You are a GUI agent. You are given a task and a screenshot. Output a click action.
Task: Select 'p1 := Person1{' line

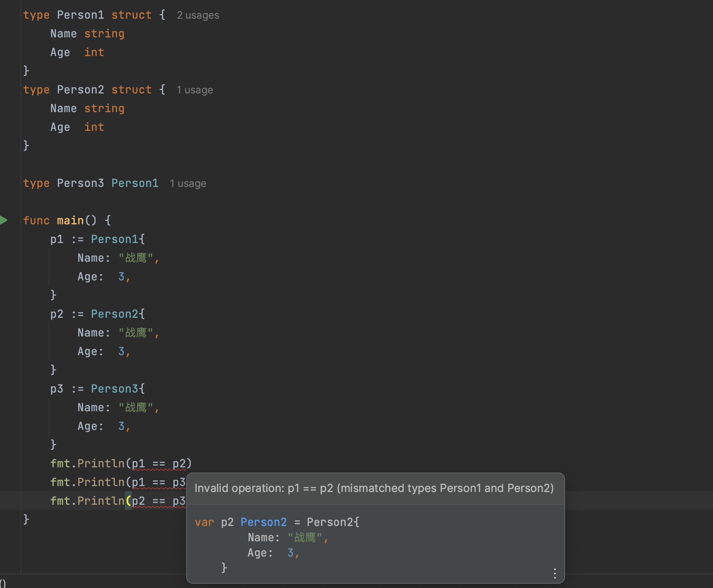pos(97,239)
